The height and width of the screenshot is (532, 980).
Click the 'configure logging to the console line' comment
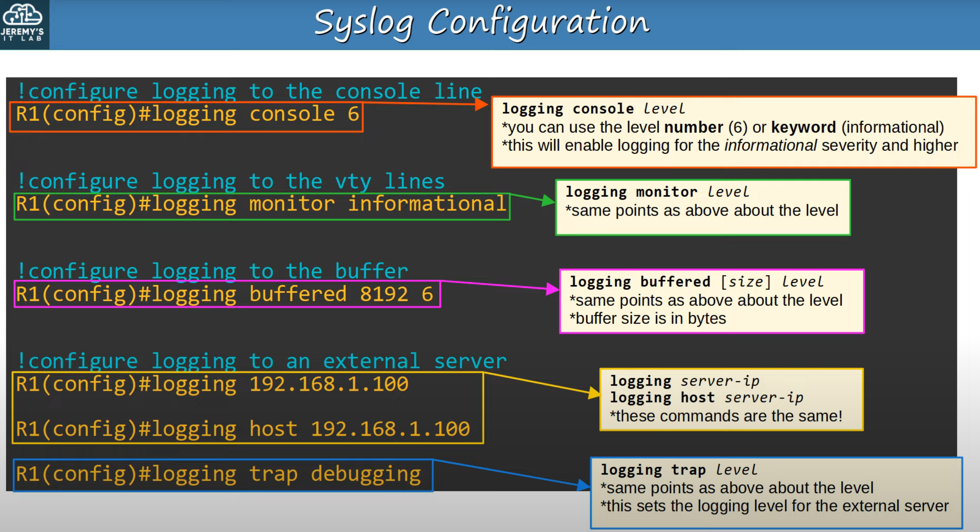coord(249,92)
